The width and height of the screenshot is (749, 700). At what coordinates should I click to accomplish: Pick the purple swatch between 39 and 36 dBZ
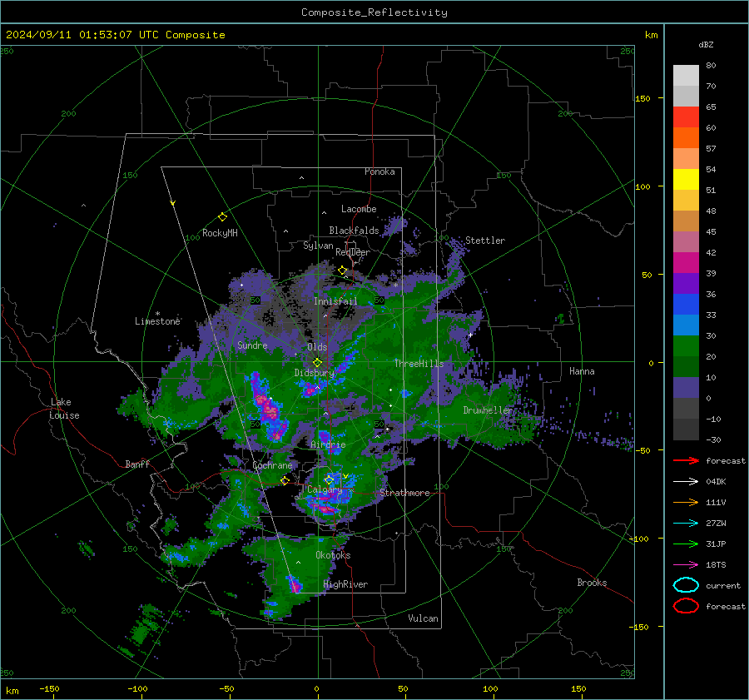[686, 284]
